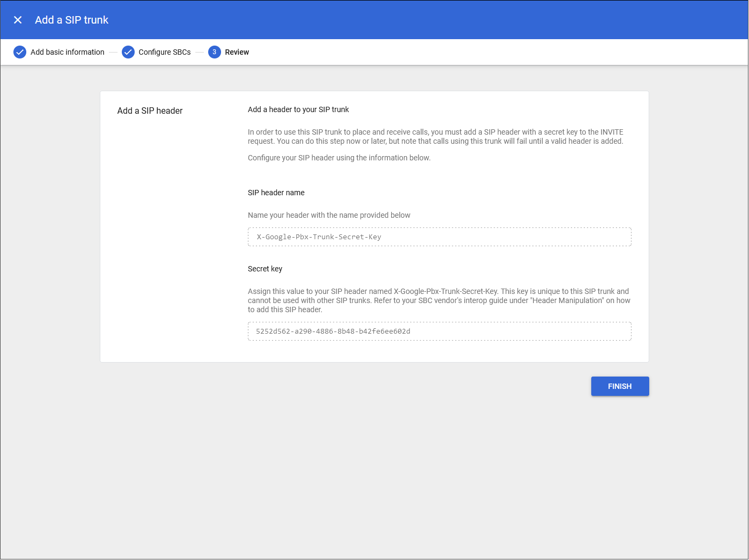749x560 pixels.
Task: Close the Add a SIP trunk dialog
Action: [x=18, y=20]
